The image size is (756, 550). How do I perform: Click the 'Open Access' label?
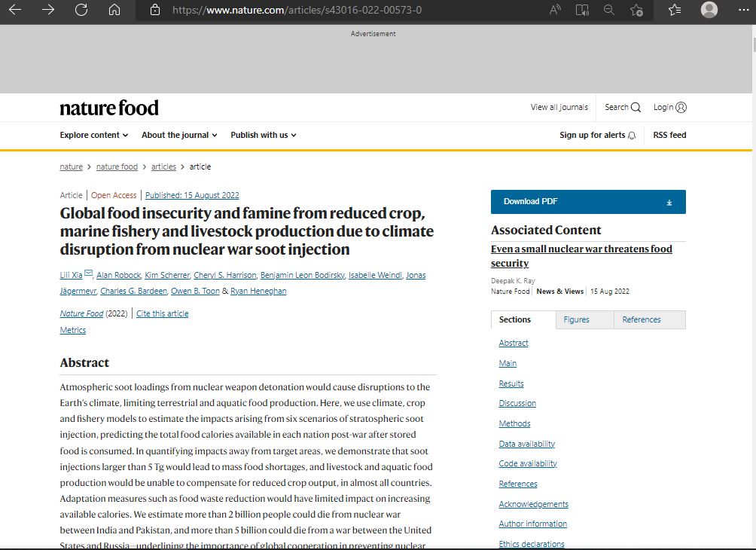[x=114, y=195]
